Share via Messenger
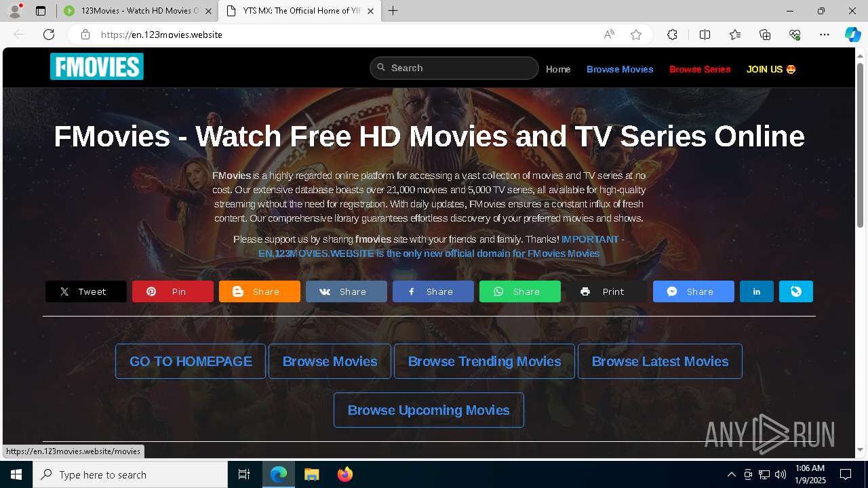The height and width of the screenshot is (488, 868). [694, 291]
